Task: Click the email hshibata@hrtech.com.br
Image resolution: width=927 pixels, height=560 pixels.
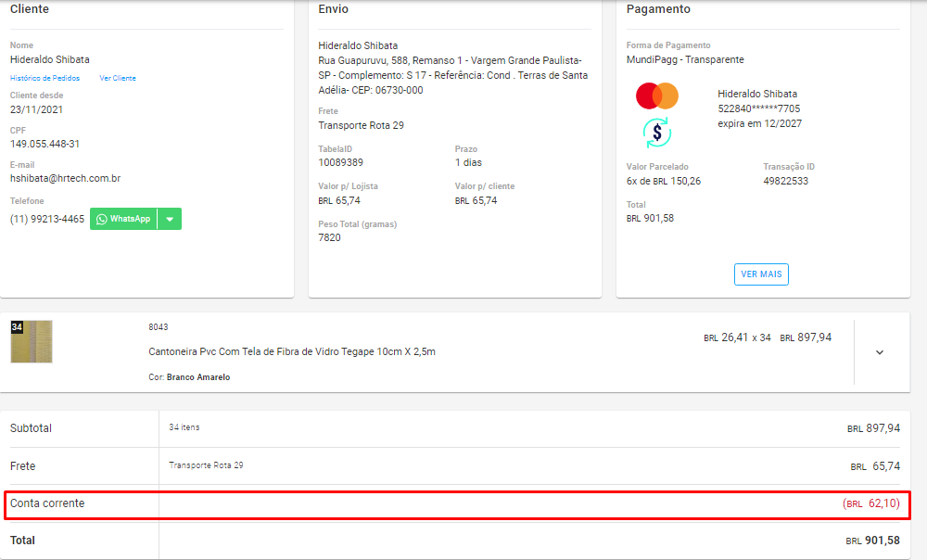Action: click(x=65, y=178)
